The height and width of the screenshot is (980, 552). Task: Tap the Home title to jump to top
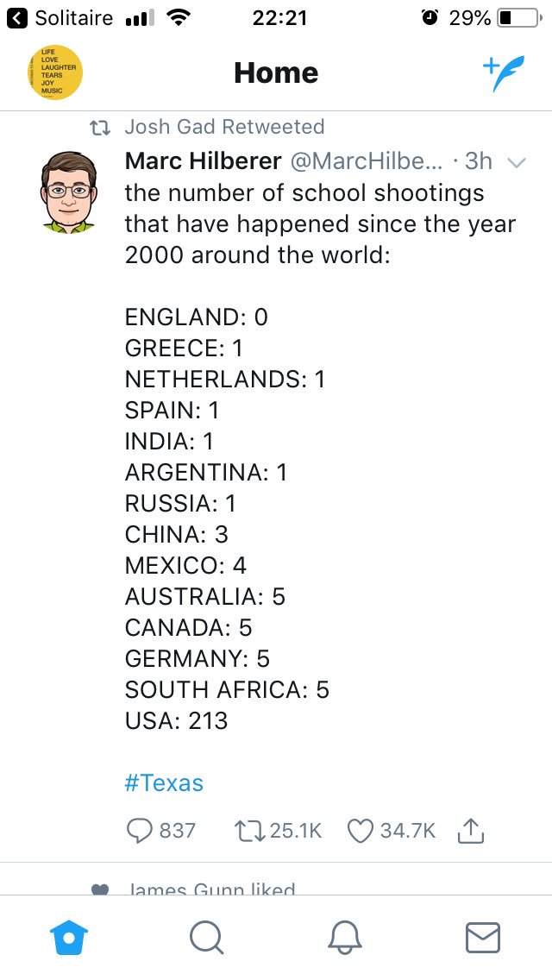(x=276, y=73)
